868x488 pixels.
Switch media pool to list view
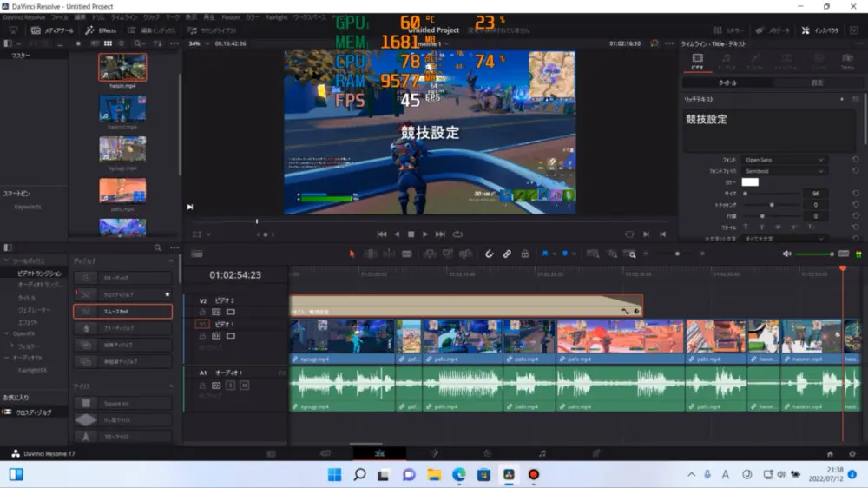click(x=122, y=43)
